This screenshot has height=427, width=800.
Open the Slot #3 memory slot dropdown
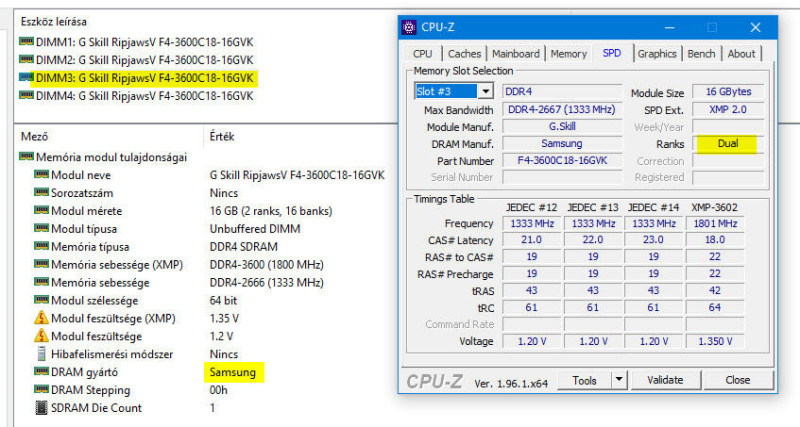pyautogui.click(x=486, y=91)
